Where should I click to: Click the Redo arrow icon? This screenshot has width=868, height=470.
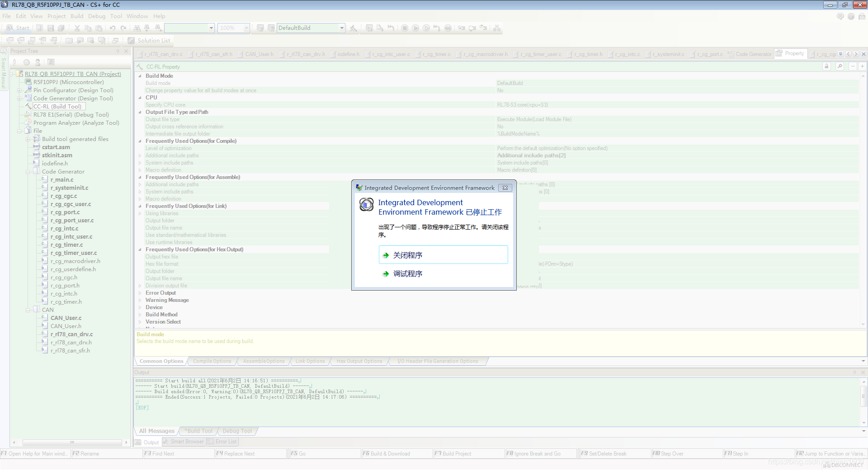click(123, 28)
